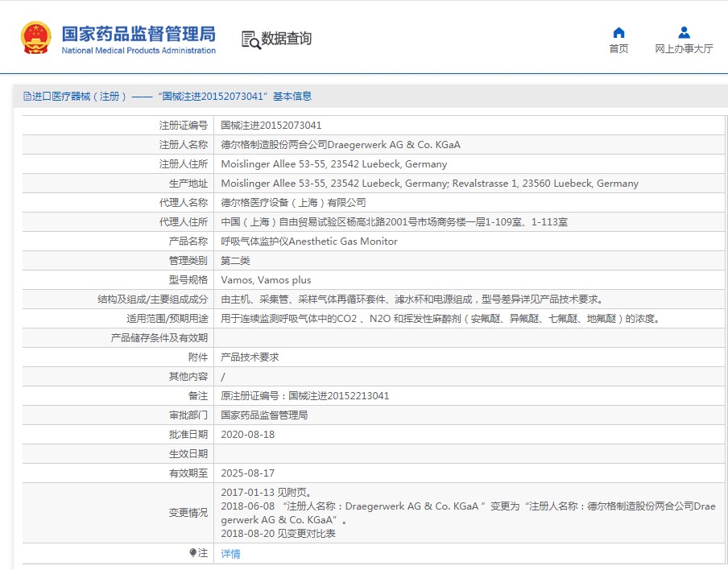Click 网上办事大厅 navigation label

(684, 49)
